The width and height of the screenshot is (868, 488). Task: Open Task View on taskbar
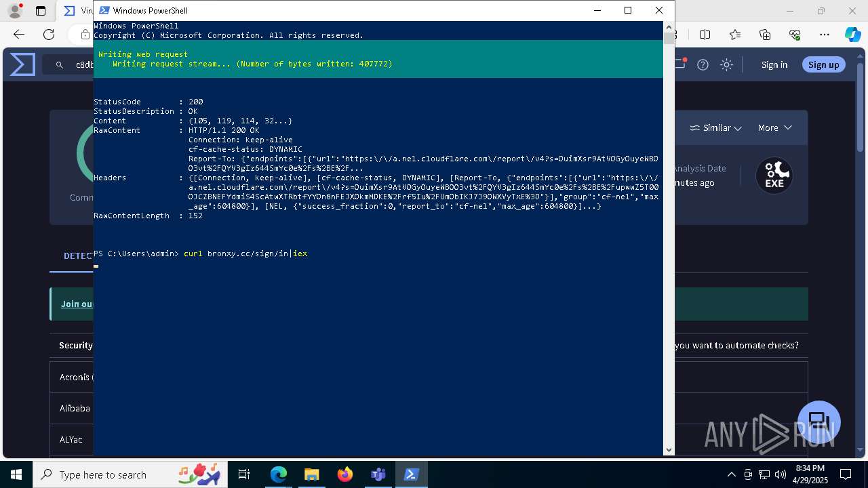[x=244, y=474]
